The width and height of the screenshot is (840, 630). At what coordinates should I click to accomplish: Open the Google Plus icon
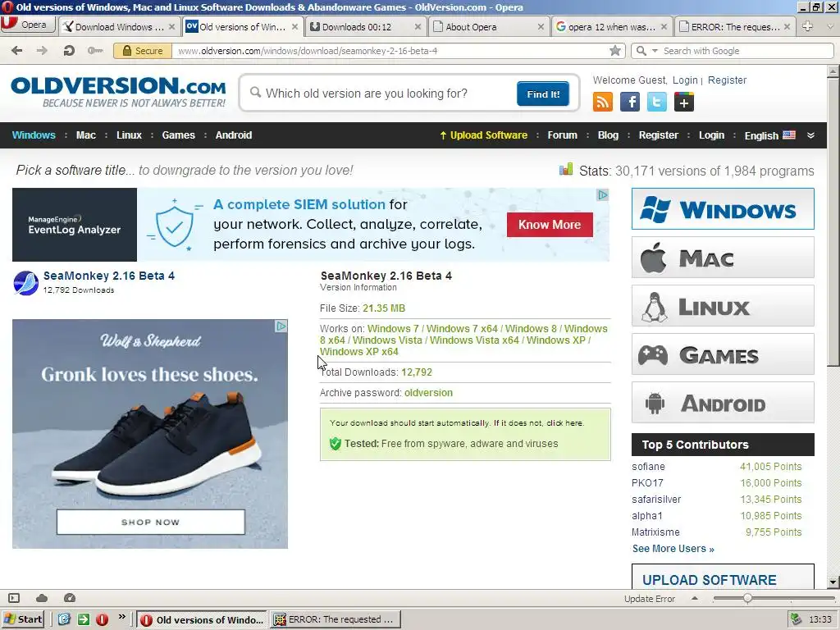coord(684,102)
